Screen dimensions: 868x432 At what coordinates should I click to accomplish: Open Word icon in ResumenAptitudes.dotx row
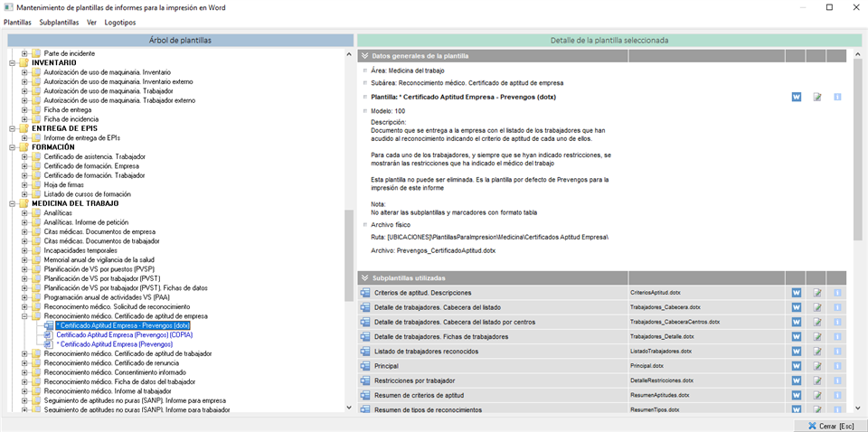(797, 396)
